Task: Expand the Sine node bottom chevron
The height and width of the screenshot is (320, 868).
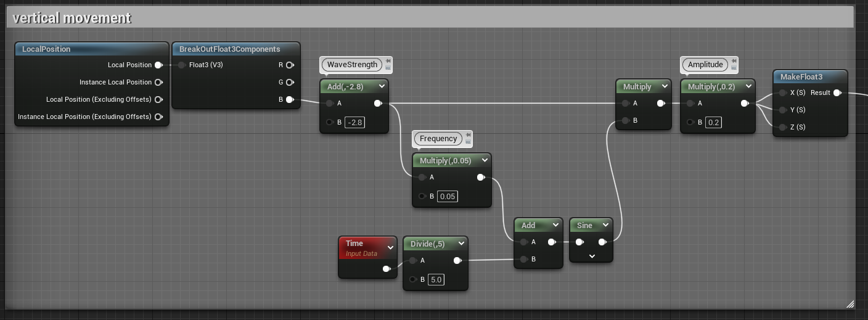Action: coord(591,256)
